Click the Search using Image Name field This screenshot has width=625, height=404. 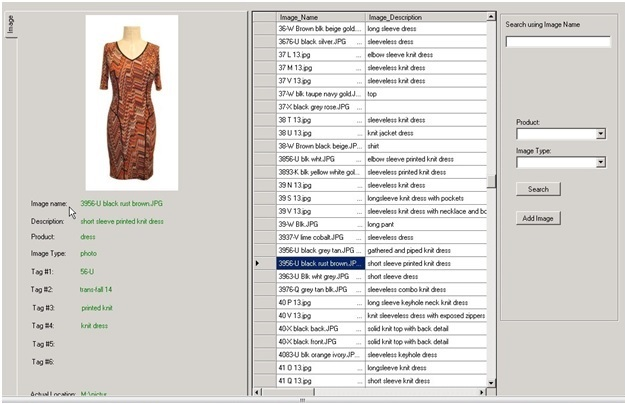pyautogui.click(x=557, y=42)
